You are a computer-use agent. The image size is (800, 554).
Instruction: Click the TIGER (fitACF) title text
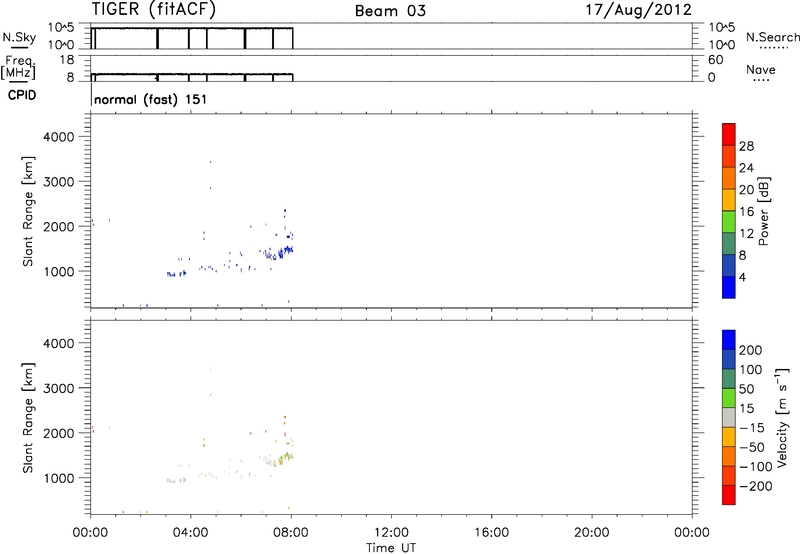[154, 9]
